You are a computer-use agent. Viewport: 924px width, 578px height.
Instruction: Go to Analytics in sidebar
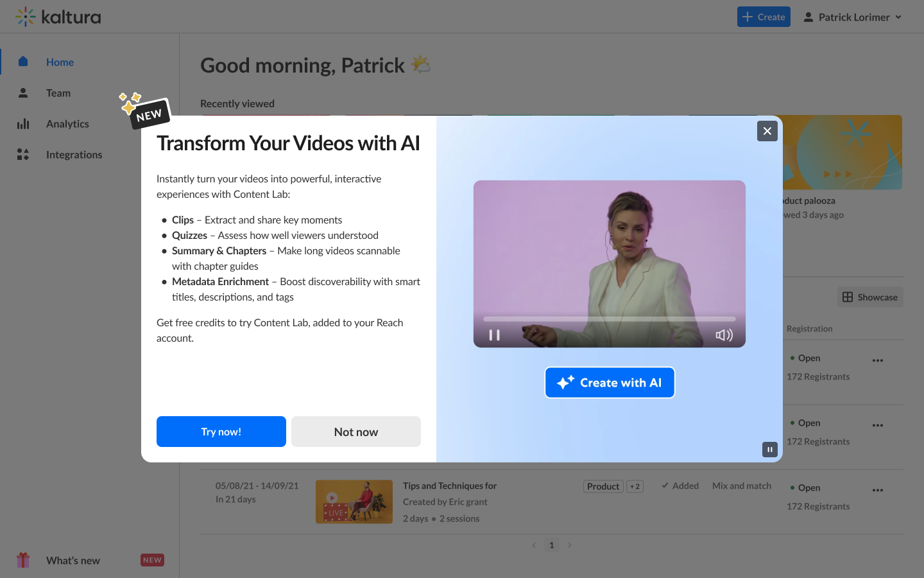click(90, 123)
